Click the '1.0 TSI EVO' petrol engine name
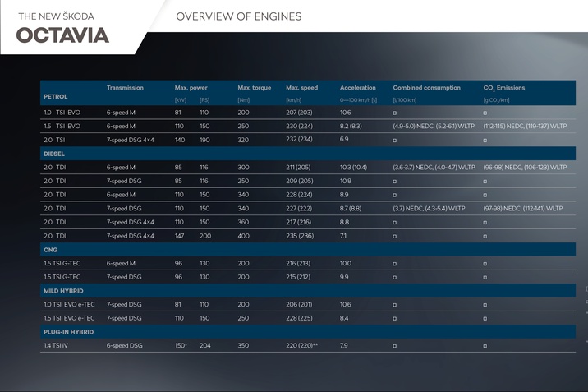The image size is (588, 392). [62, 113]
